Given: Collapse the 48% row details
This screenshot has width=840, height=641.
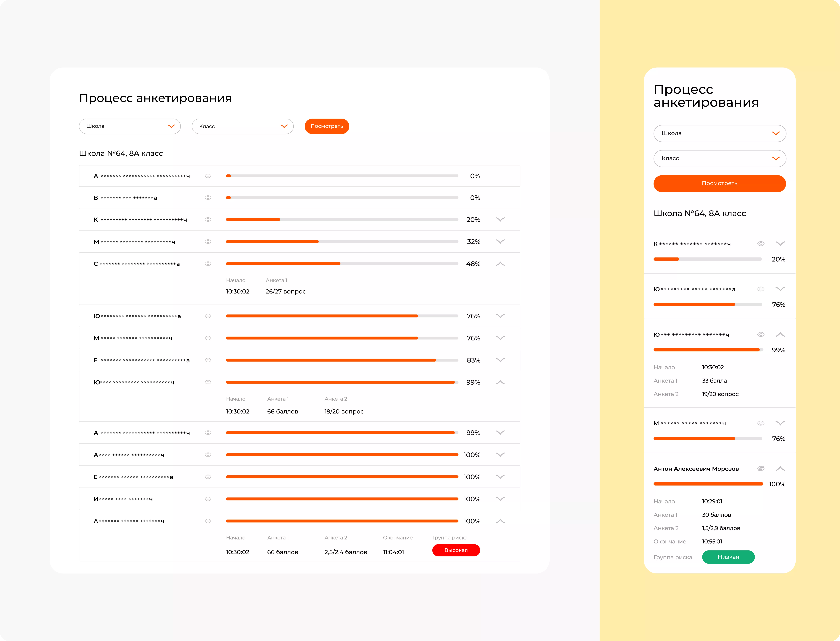Looking at the screenshot, I should (500, 264).
